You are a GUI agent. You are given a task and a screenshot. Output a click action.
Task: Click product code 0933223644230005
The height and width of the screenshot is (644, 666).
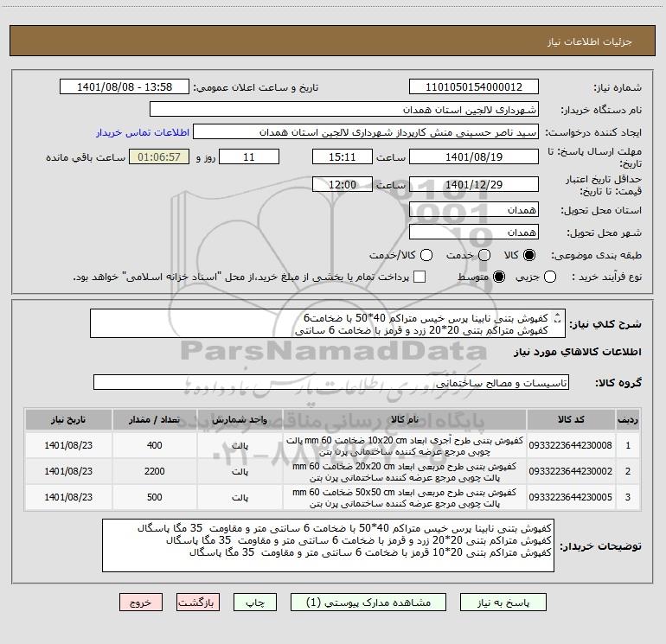tap(571, 497)
